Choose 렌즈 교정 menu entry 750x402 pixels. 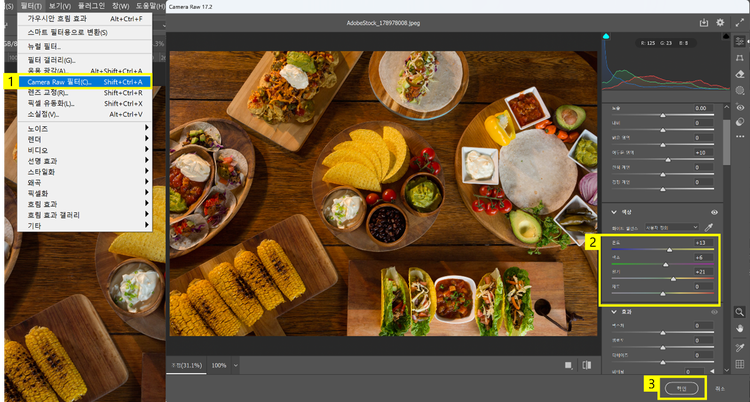[85, 93]
